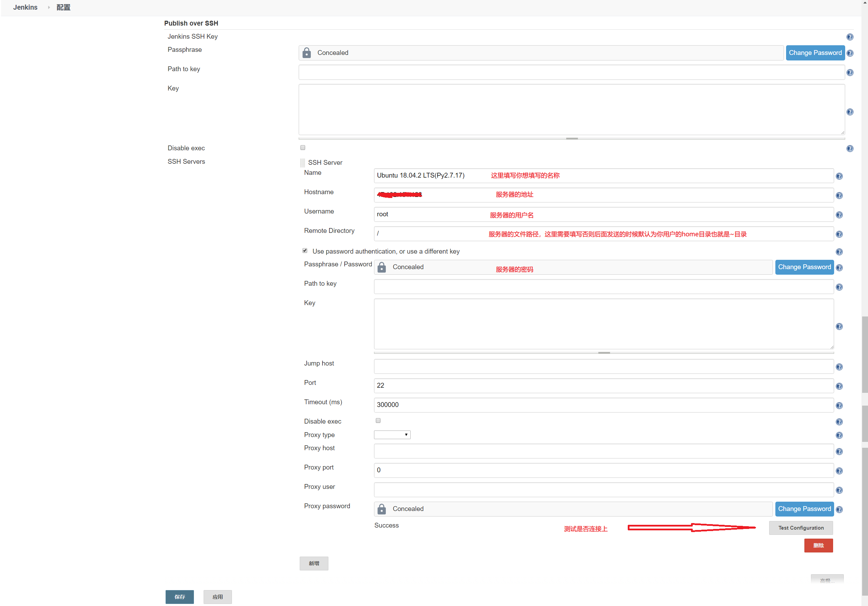
Task: Click help icon next to Username field
Action: (x=839, y=215)
